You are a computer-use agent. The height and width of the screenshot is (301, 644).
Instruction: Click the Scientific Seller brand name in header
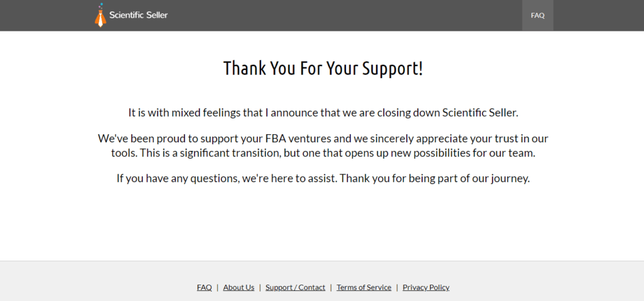point(138,15)
